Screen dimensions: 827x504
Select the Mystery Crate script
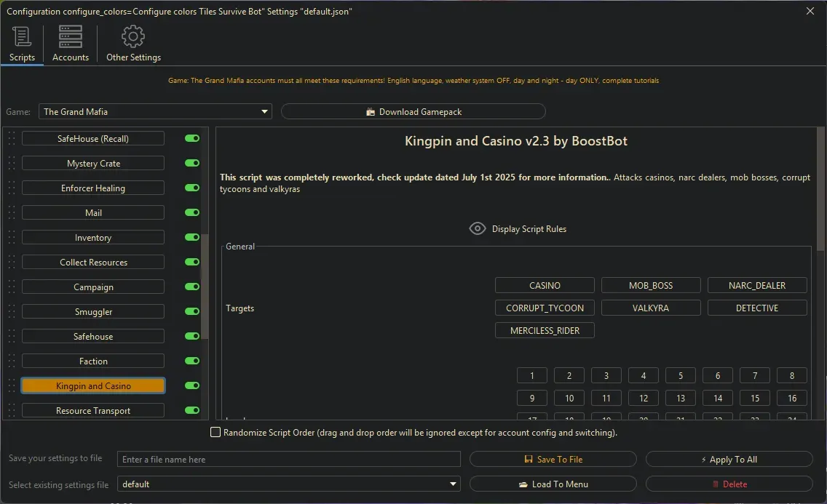(93, 163)
